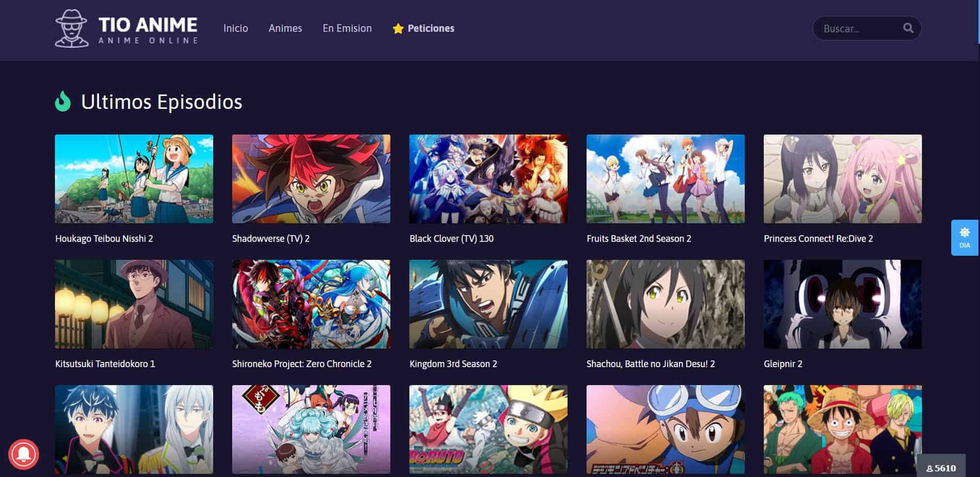Open Houkago Teibou Nisshi 2 thumbnail
Viewport: 980px width, 477px height.
click(134, 179)
